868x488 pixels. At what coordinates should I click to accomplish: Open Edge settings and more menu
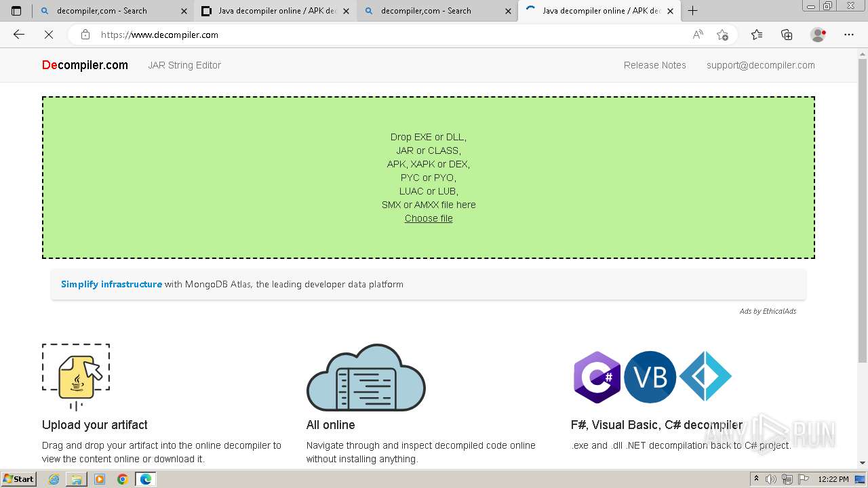click(x=849, y=35)
